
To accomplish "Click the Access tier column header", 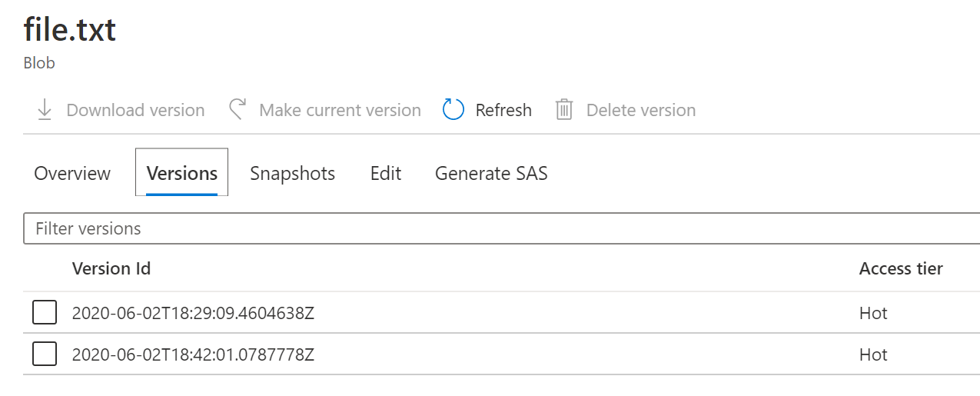I will tap(901, 268).
